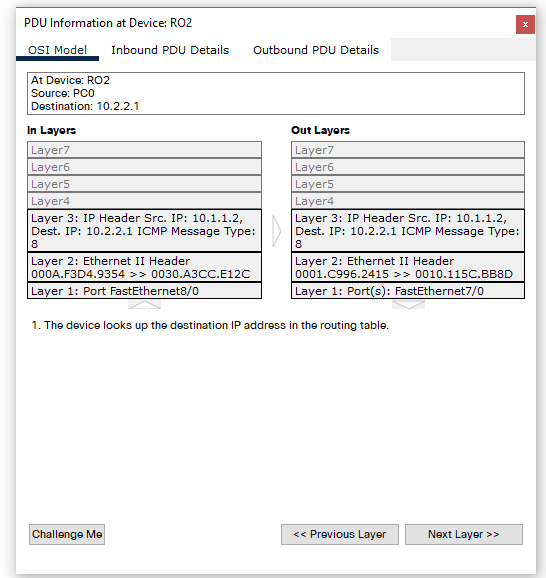The image size is (546, 578).
Task: Select In Layers Layer 1 Port FastEthernet8/0
Action: point(145,291)
